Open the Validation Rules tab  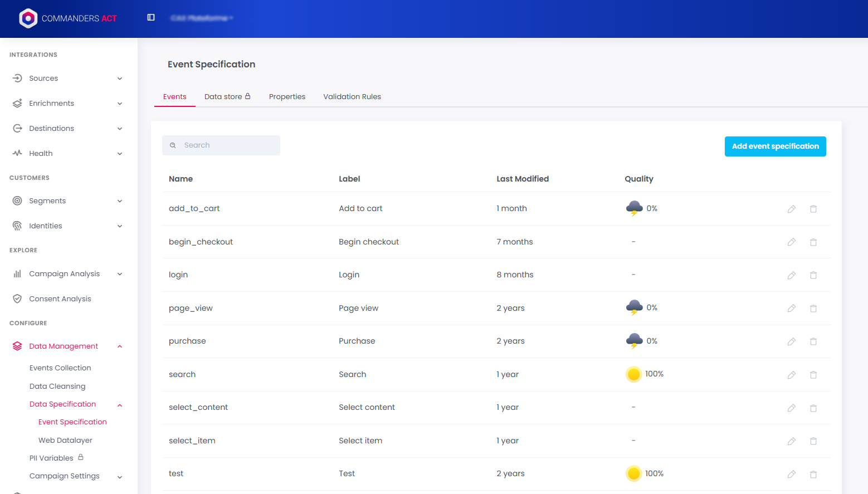[x=352, y=97]
